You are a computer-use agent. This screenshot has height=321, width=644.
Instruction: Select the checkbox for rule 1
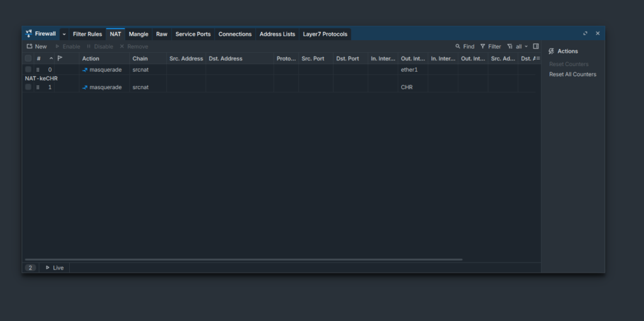tap(28, 87)
